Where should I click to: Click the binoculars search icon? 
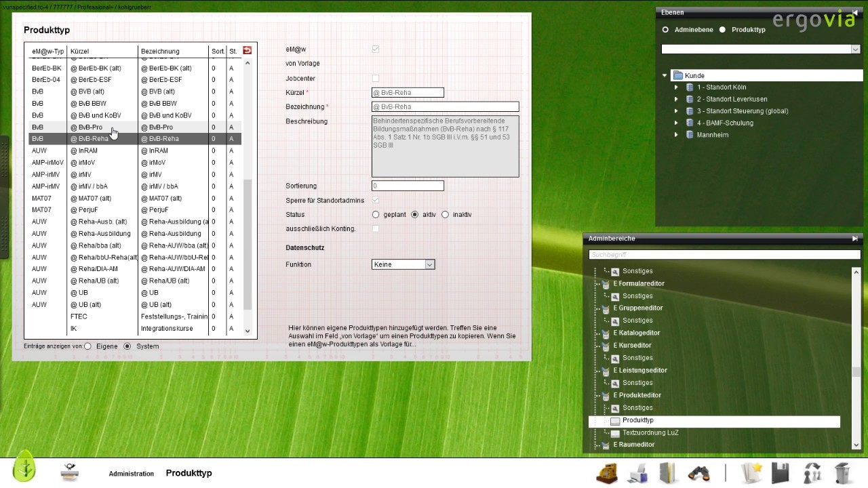pos(698,473)
